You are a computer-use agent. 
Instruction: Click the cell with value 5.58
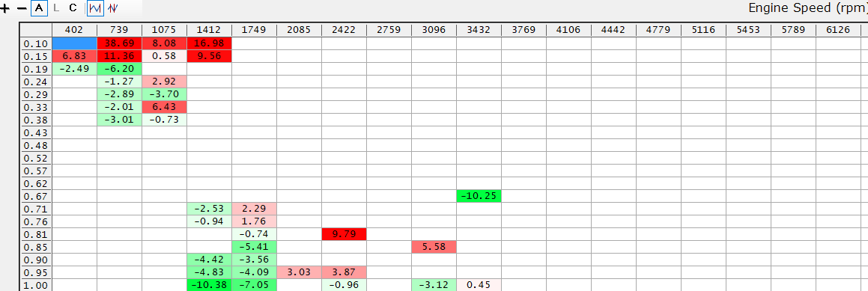click(x=434, y=248)
